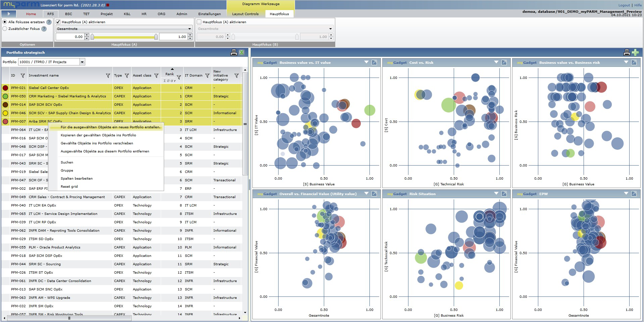Viewport: 644px width, 322px height.
Task: Filter the Asset class column
Action: 156,76
